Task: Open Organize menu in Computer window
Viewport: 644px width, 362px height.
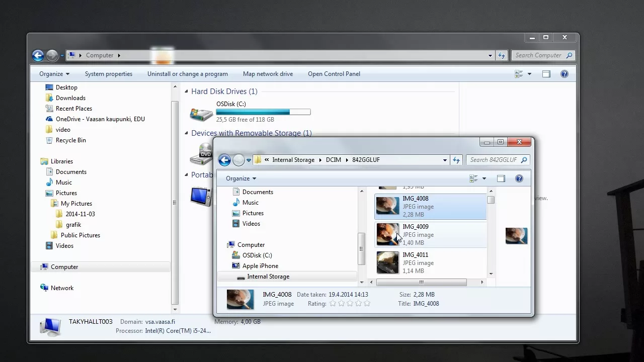Action: click(x=54, y=74)
